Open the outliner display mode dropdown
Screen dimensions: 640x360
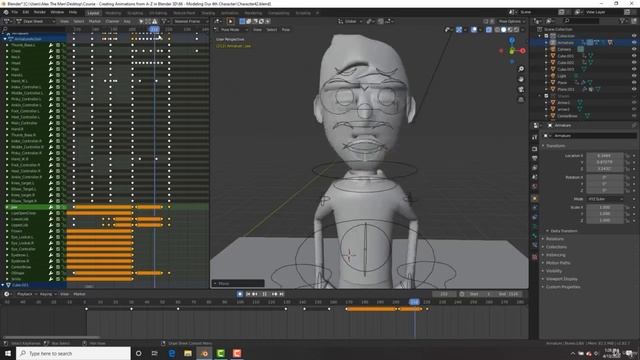point(551,21)
